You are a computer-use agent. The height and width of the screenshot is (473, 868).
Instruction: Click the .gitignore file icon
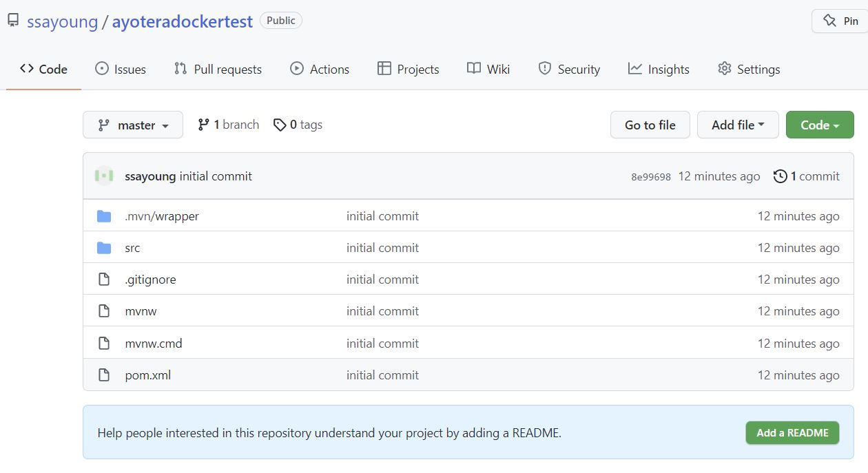coord(104,280)
